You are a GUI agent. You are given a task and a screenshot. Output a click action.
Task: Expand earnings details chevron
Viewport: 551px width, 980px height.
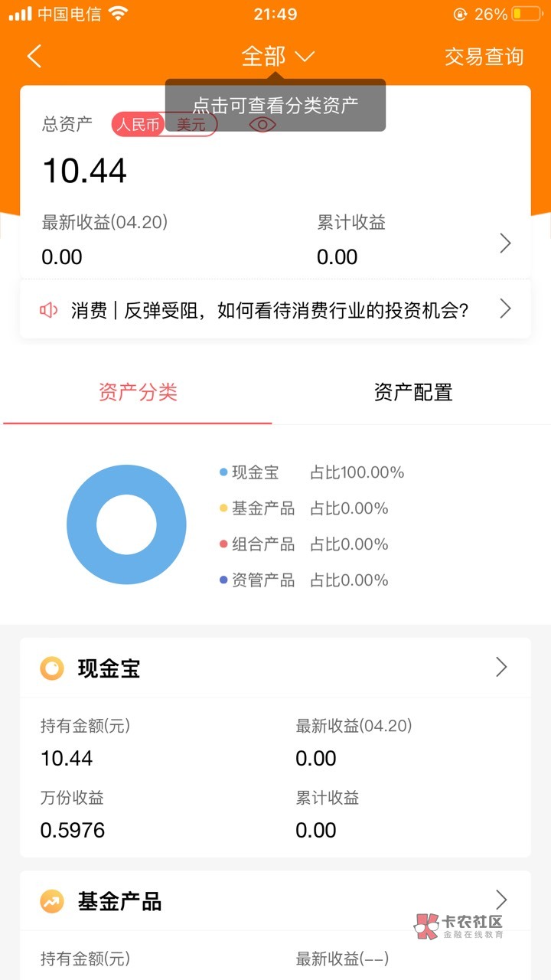click(x=505, y=243)
